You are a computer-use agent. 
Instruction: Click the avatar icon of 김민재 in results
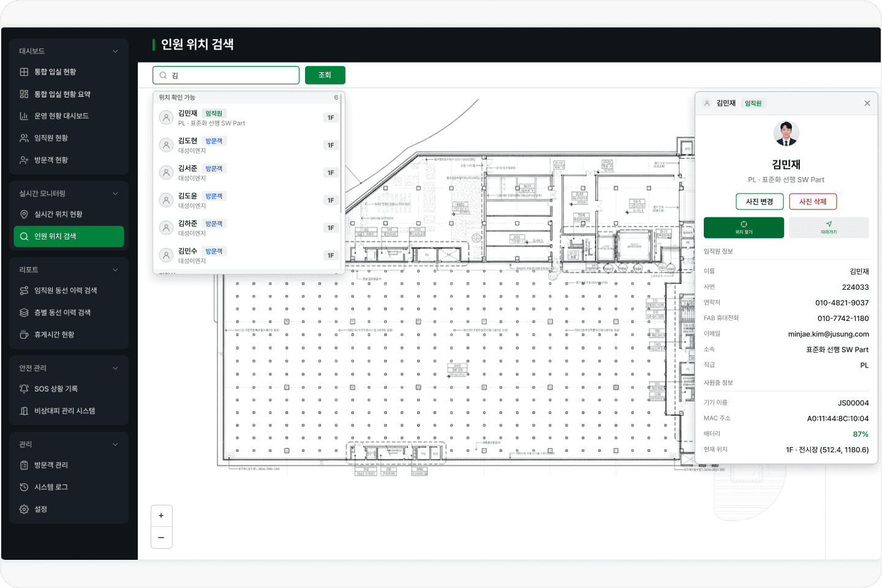(x=166, y=118)
